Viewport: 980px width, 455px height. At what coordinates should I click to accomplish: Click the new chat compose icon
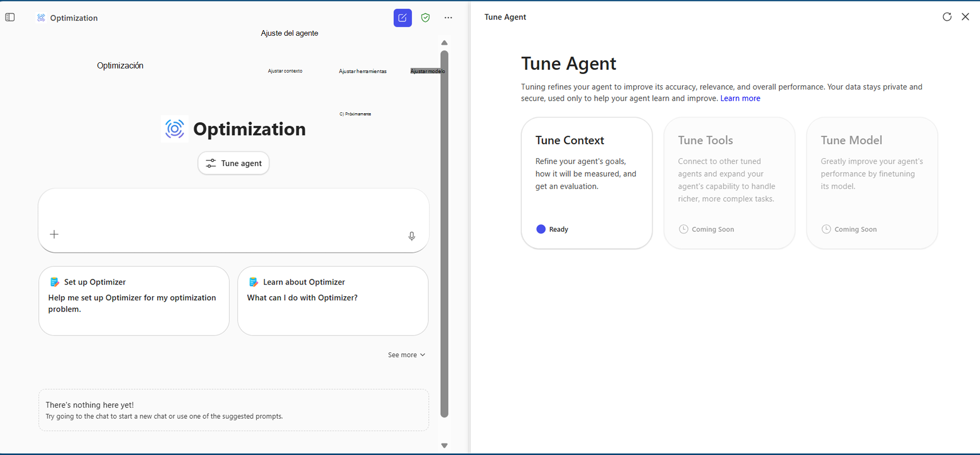click(x=402, y=18)
